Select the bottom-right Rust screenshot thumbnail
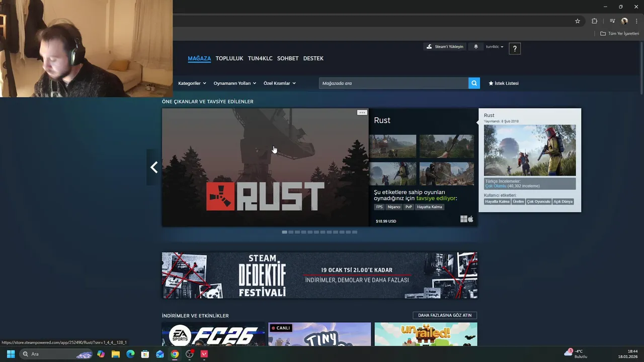Image resolution: width=644 pixels, height=362 pixels. [447, 173]
